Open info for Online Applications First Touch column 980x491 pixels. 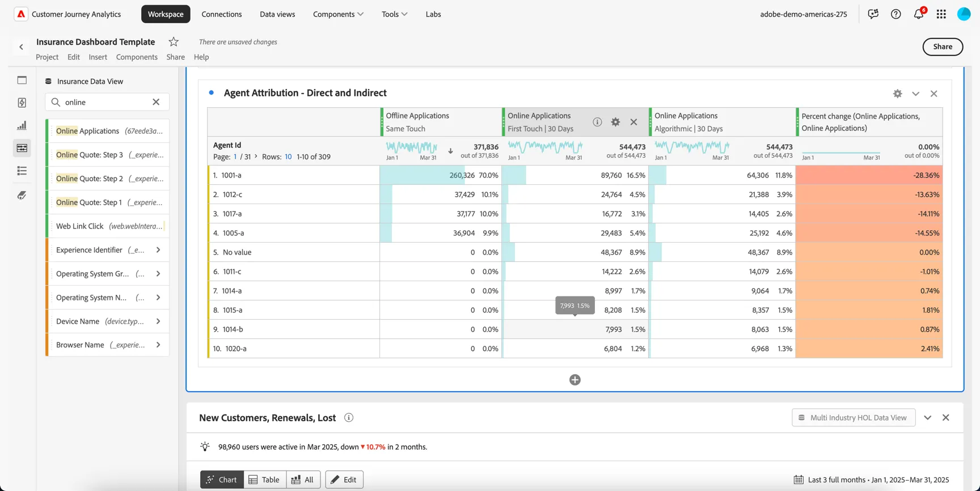tap(597, 122)
